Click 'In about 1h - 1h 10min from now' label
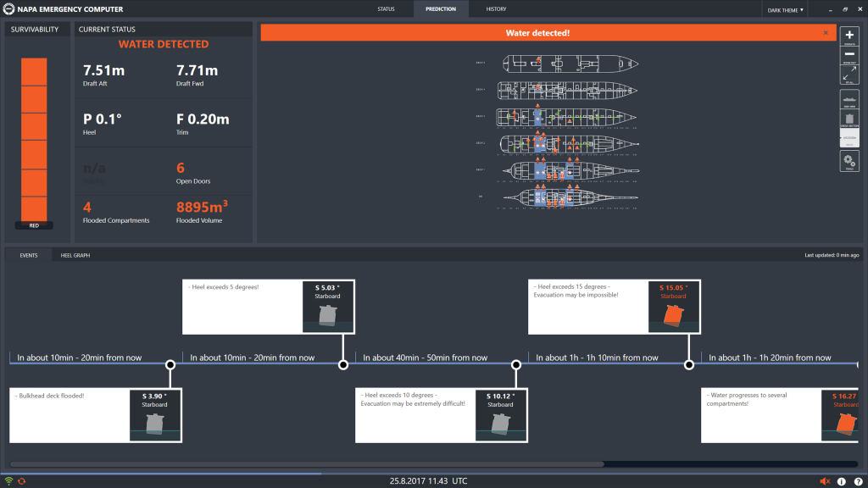Image resolution: width=868 pixels, height=488 pixels. [x=597, y=358]
